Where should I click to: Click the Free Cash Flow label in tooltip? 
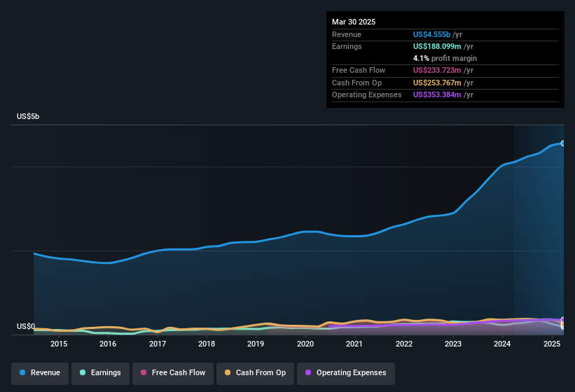click(359, 70)
